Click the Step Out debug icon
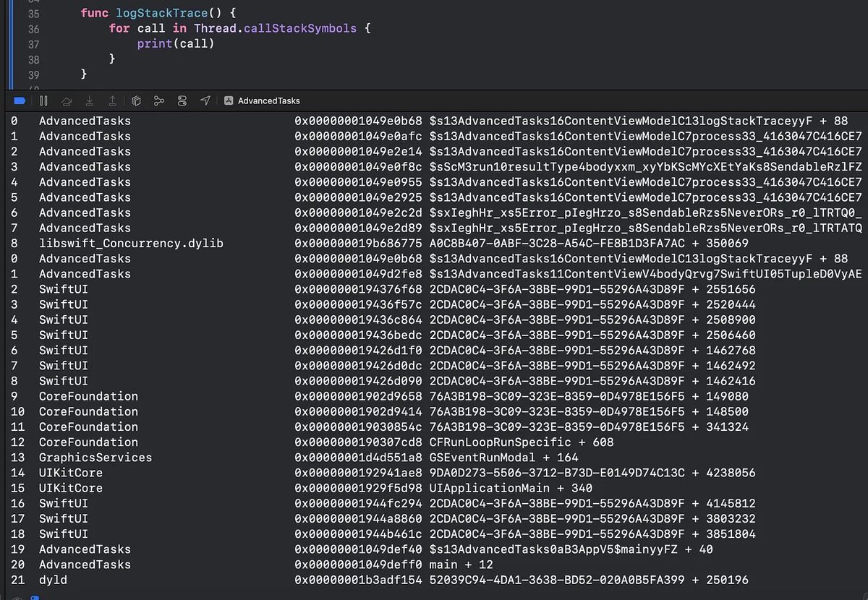This screenshot has width=868, height=600. (112, 100)
